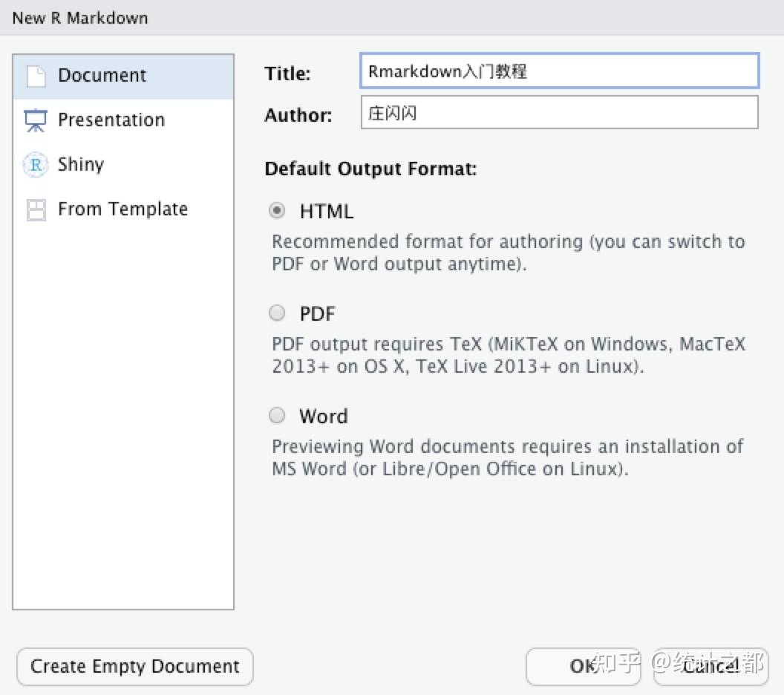Select the HTML output format
This screenshot has height=695, width=784.
coord(277,211)
